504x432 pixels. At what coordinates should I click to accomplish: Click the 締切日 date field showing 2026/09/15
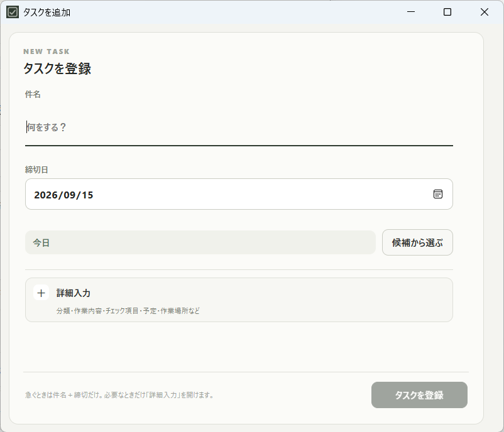(239, 194)
